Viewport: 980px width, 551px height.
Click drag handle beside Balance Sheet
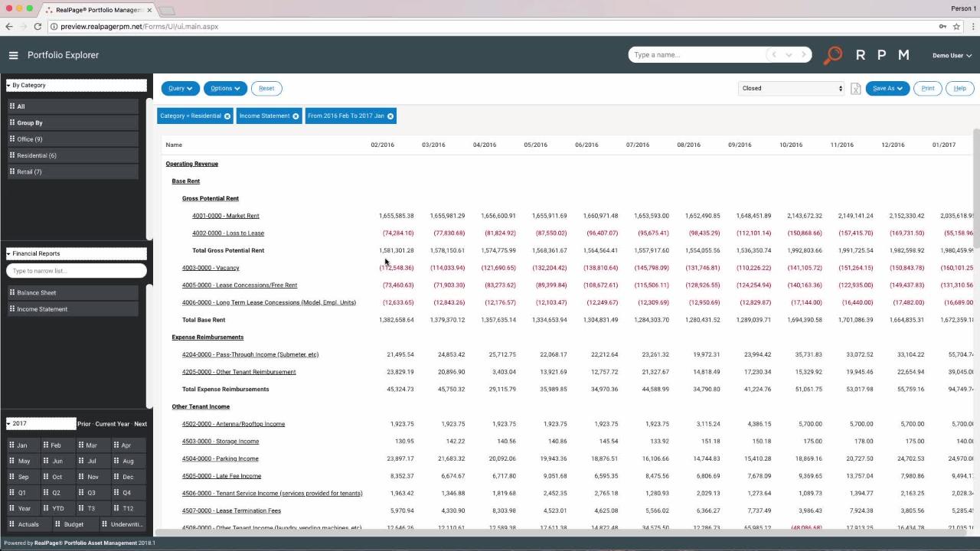point(12,292)
